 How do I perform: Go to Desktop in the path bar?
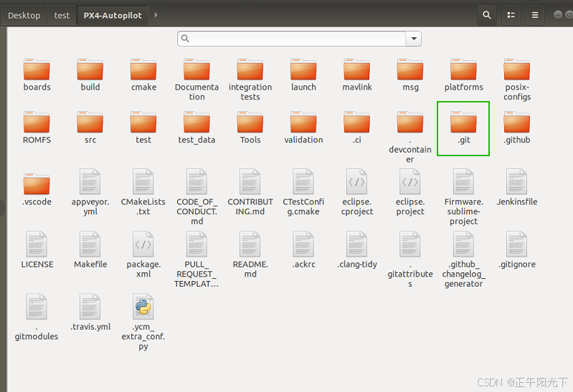point(24,15)
